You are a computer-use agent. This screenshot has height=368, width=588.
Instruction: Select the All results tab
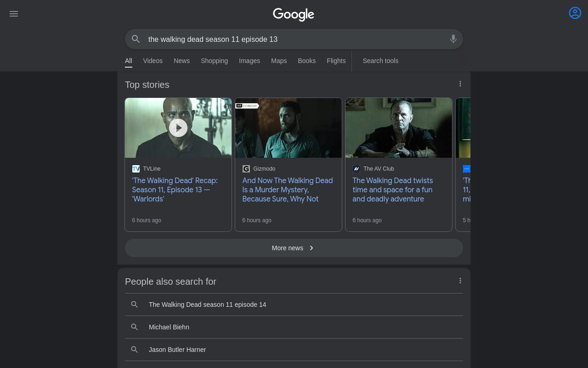[x=129, y=61]
